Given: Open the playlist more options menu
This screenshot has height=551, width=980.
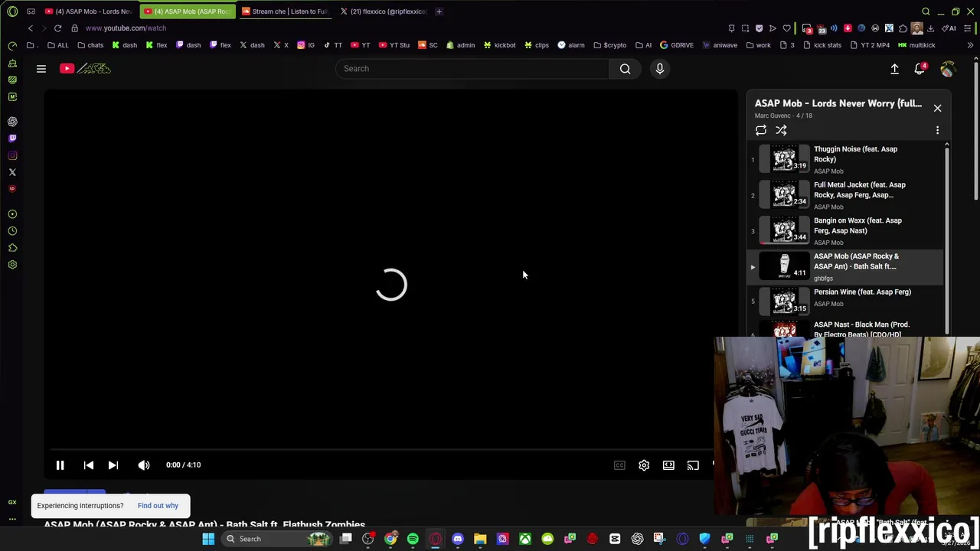Looking at the screenshot, I should tap(937, 130).
